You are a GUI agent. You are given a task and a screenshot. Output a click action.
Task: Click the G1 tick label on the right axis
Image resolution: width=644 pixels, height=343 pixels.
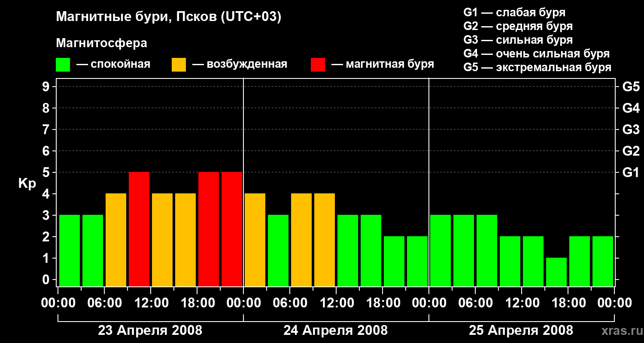[x=631, y=172]
